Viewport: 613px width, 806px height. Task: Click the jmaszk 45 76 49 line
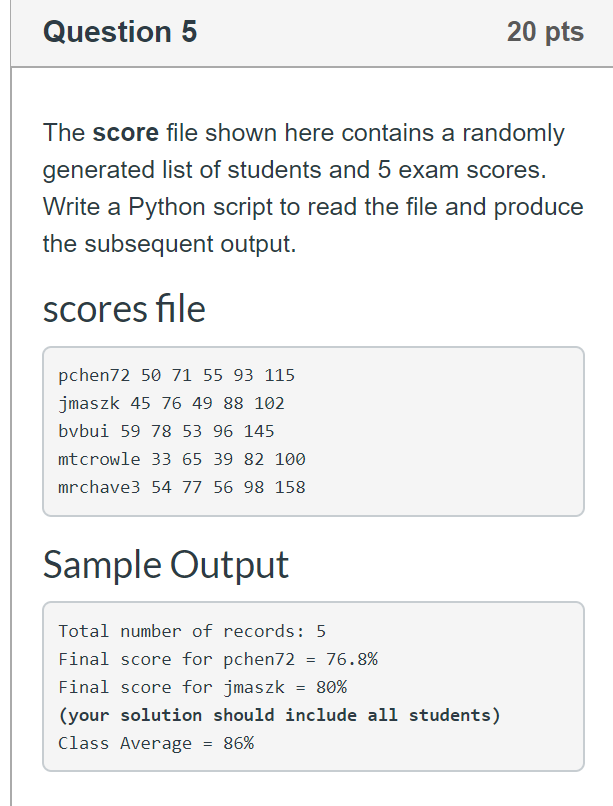pos(171,403)
